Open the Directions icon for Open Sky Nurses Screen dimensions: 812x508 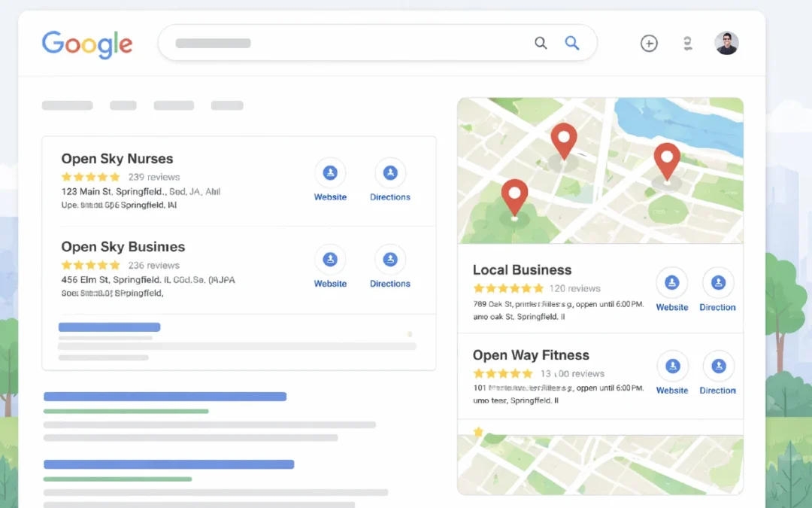click(389, 172)
